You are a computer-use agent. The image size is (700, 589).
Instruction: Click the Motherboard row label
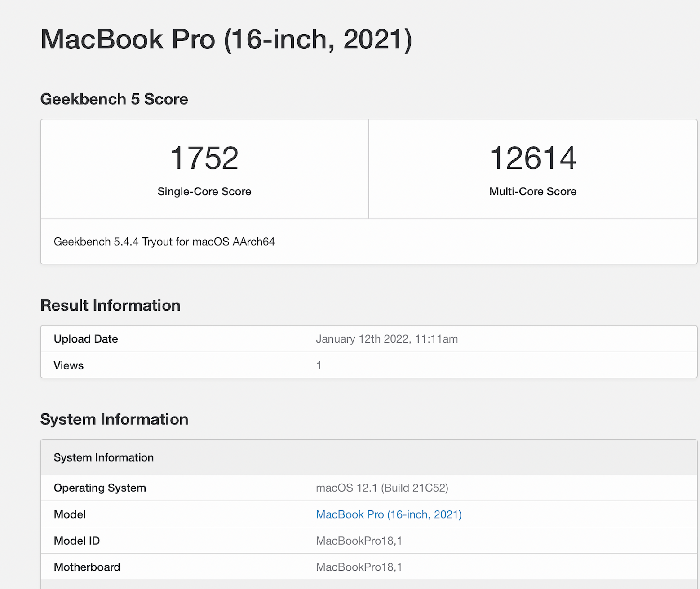coord(87,567)
